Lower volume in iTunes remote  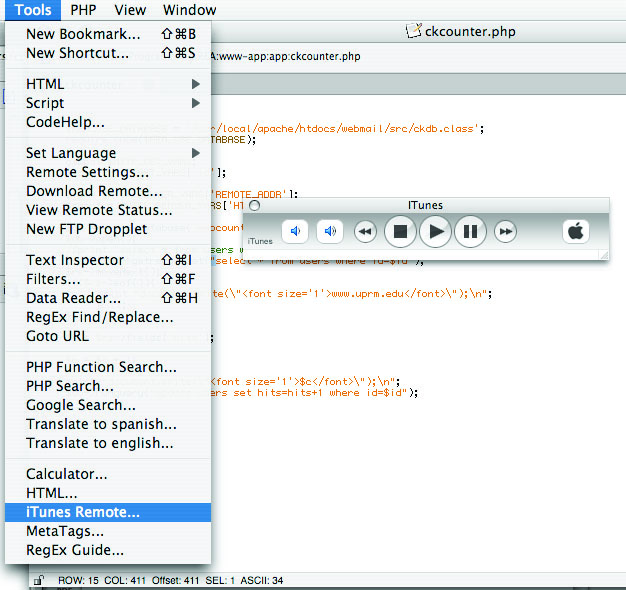pyautogui.click(x=295, y=231)
